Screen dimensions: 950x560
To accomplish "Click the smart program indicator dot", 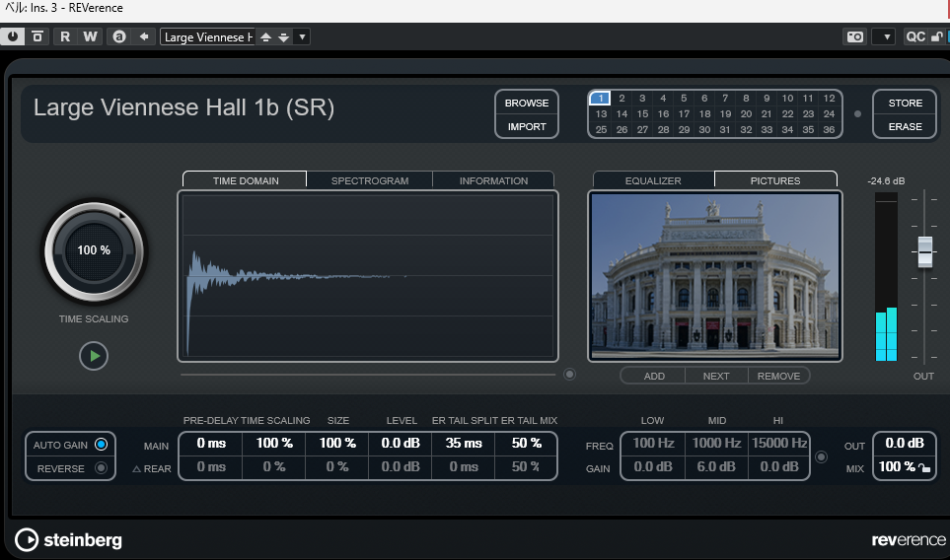I will (857, 113).
